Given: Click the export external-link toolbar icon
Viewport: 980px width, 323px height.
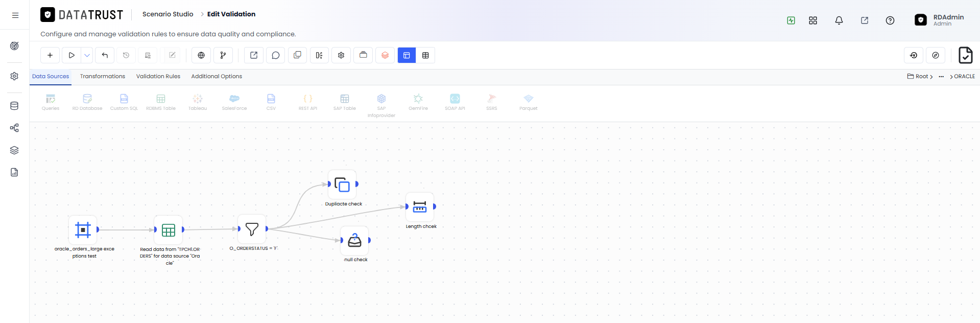Looking at the screenshot, I should coord(254,55).
